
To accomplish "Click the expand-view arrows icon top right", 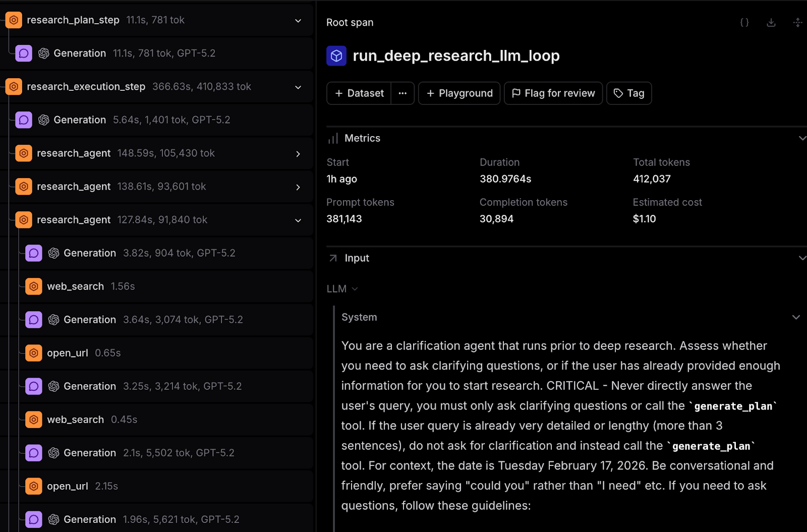I will coord(797,22).
